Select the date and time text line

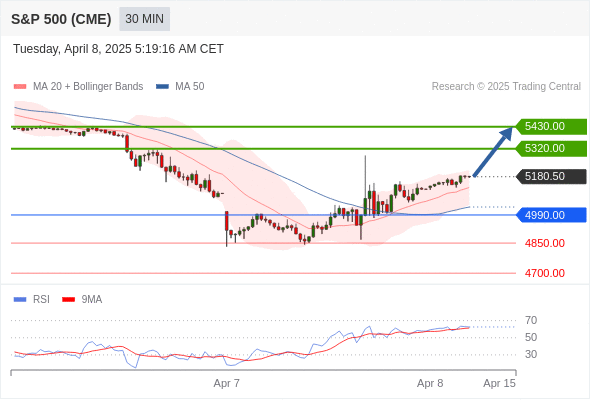pyautogui.click(x=118, y=49)
